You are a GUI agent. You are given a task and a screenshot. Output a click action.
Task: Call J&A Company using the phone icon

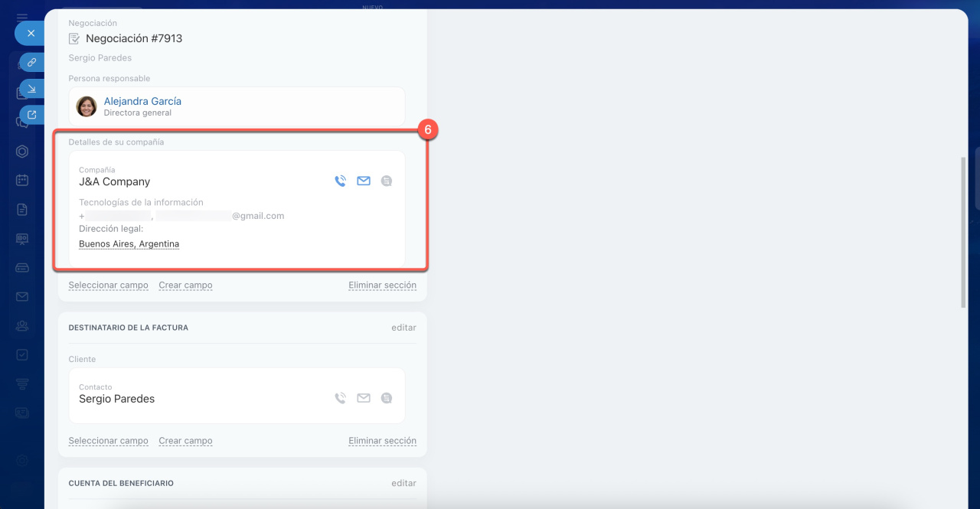pos(341,181)
